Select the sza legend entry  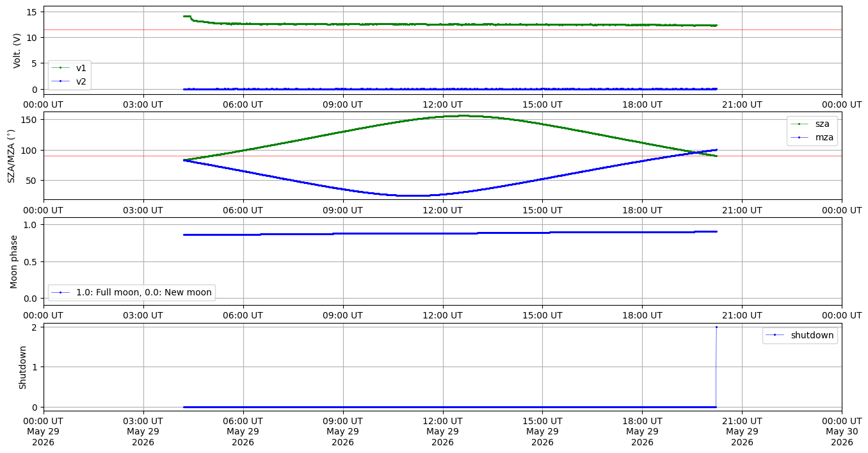click(x=812, y=124)
